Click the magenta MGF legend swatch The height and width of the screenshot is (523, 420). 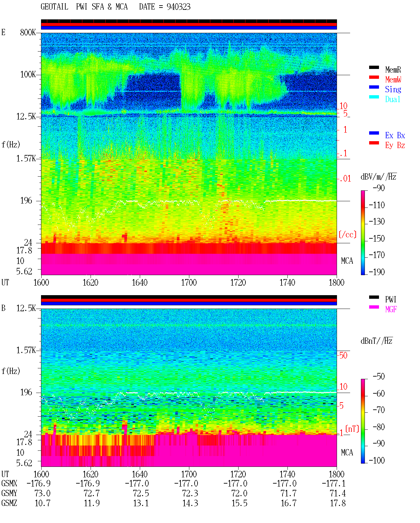pyautogui.click(x=374, y=307)
